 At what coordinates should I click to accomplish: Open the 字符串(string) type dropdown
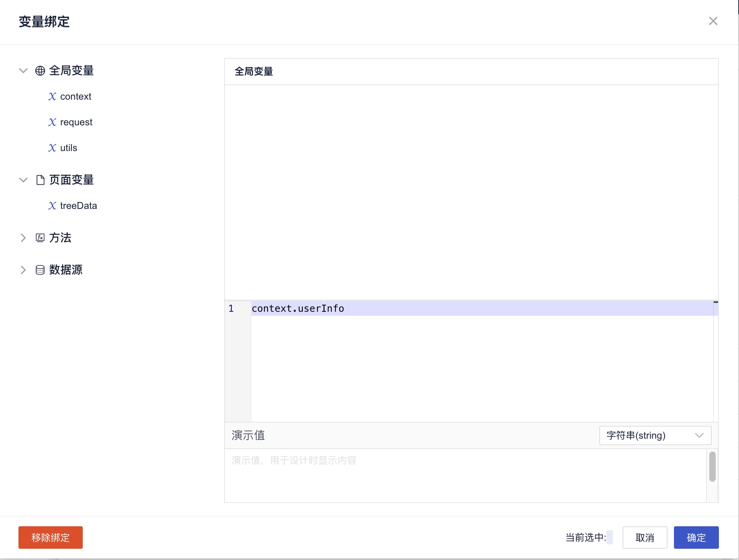coord(655,435)
